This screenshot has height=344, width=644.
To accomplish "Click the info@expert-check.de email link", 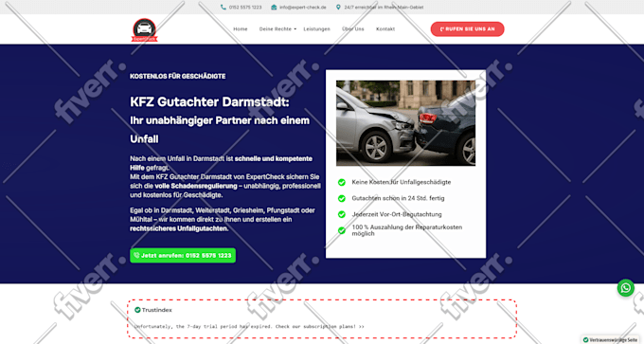I will pyautogui.click(x=303, y=7).
